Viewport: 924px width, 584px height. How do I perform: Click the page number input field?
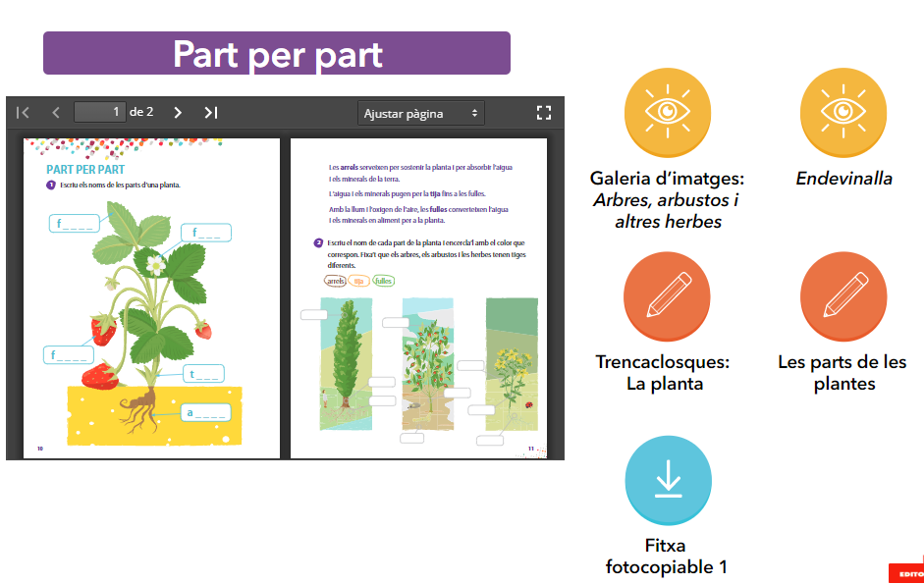[x=99, y=112]
